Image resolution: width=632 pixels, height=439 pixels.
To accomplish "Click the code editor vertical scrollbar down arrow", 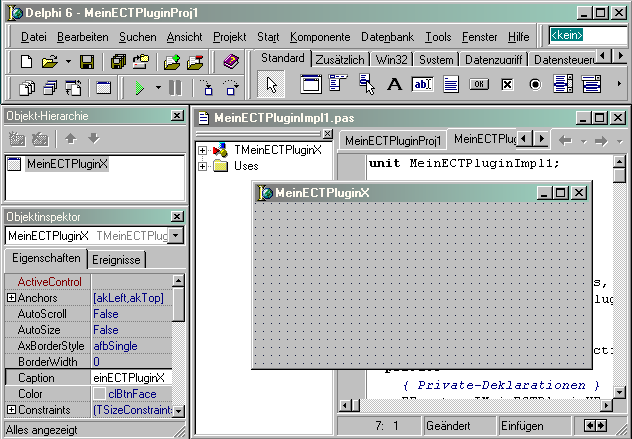I will pyautogui.click(x=620, y=391).
